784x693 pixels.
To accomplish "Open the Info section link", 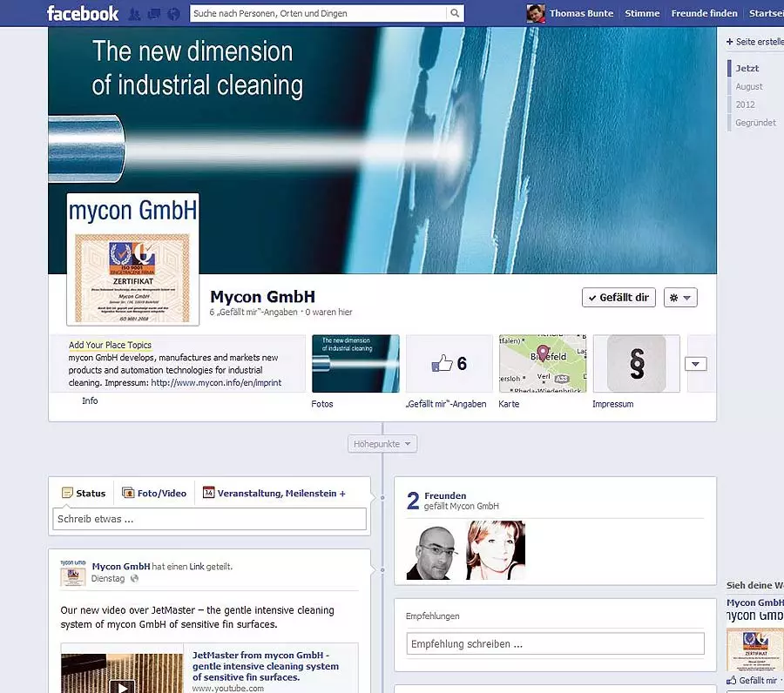I will point(90,400).
